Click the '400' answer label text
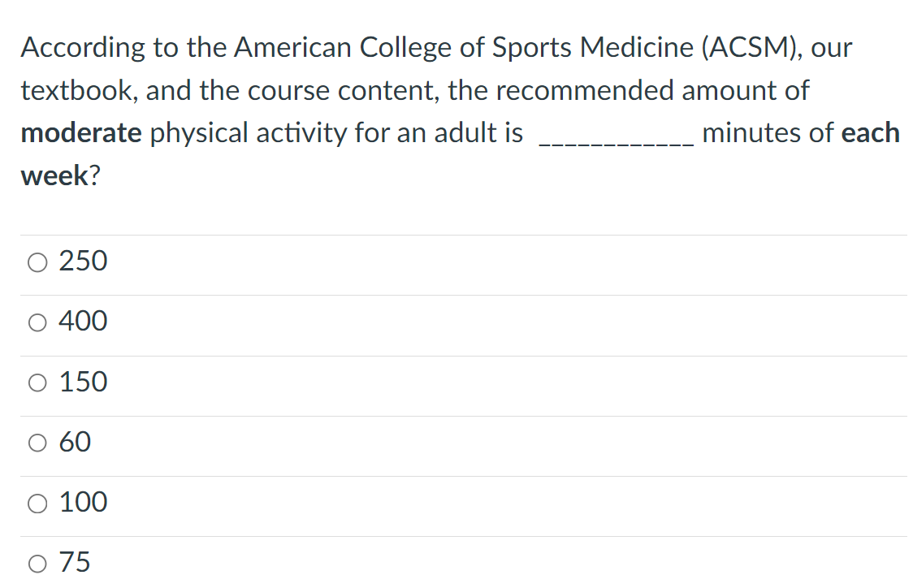 [84, 321]
